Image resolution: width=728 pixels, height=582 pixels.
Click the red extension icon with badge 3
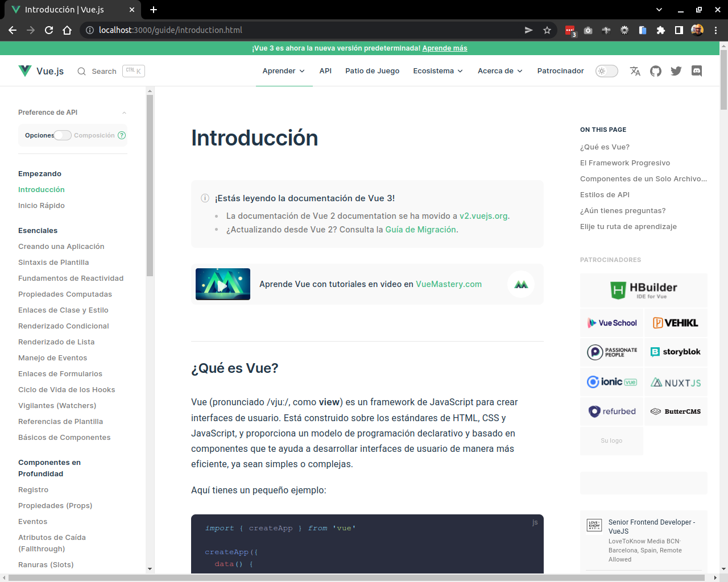coord(570,31)
